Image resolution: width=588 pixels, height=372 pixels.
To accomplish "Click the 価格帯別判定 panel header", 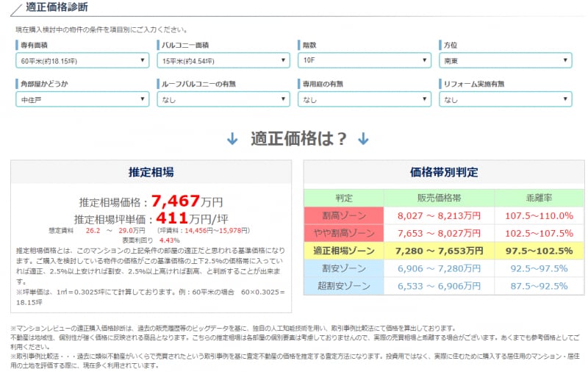I will [444, 172].
